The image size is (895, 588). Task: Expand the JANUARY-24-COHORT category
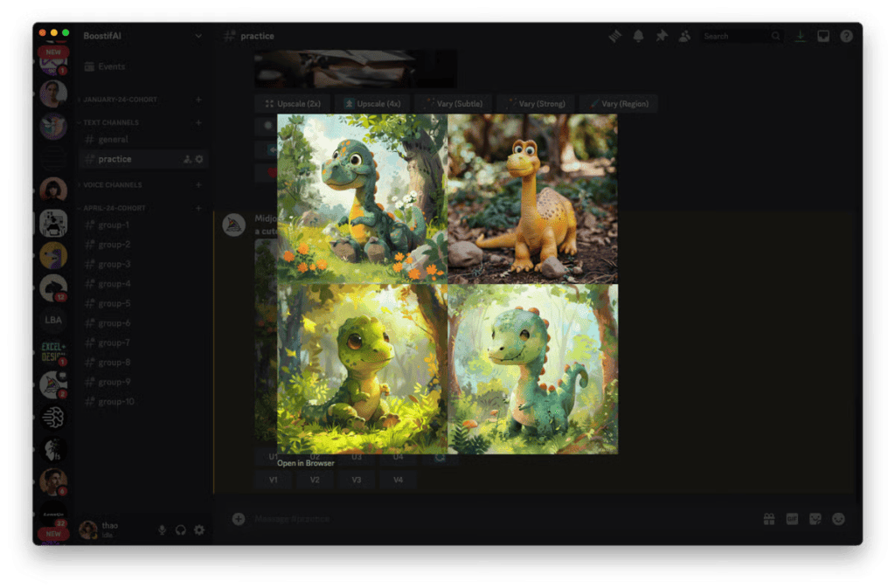[120, 100]
